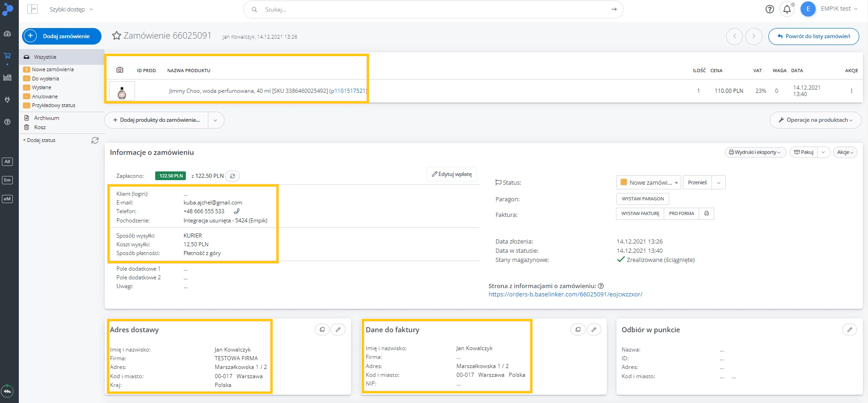Copy the invoice data with copy icon
The width and height of the screenshot is (868, 403).
coord(577,329)
